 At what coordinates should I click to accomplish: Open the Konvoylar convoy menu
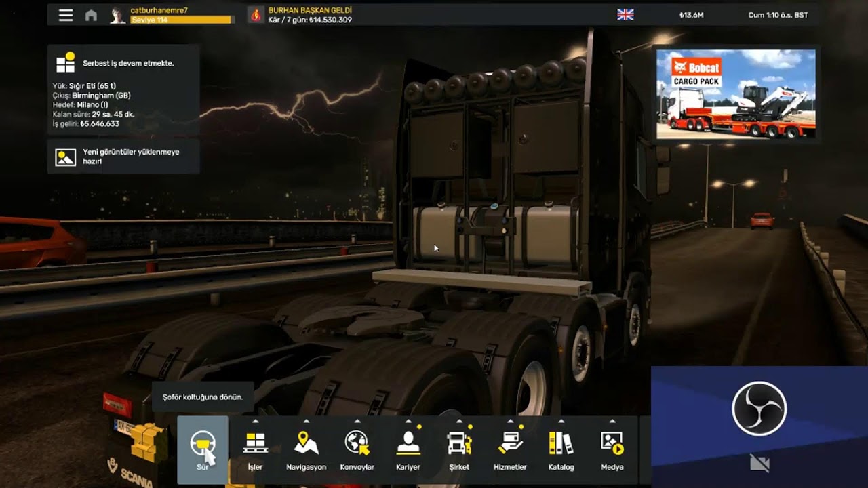coord(357,450)
